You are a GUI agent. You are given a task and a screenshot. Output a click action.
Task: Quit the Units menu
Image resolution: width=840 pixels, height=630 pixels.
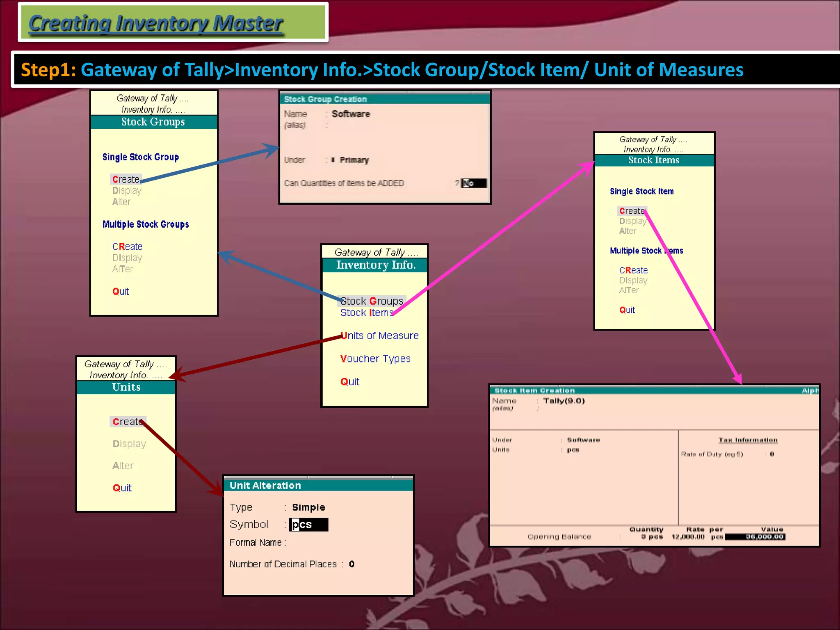122,488
